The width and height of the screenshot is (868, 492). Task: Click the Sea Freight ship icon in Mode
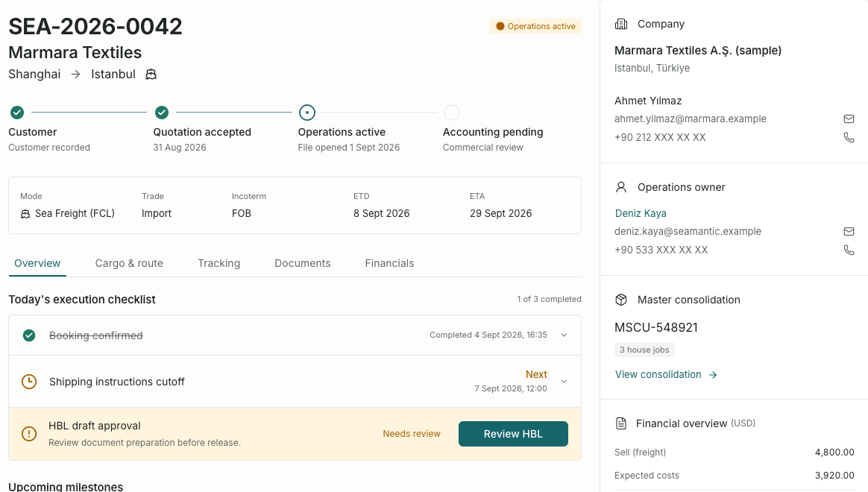point(25,214)
